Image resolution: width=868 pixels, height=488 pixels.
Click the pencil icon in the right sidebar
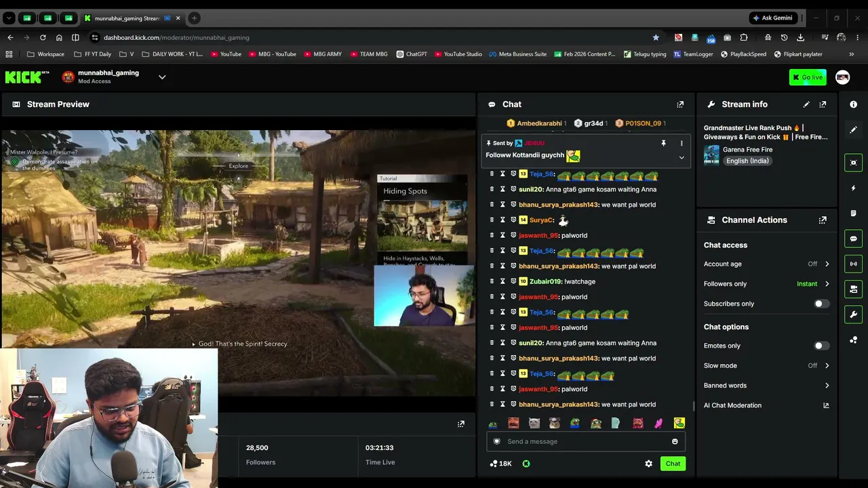point(854,129)
